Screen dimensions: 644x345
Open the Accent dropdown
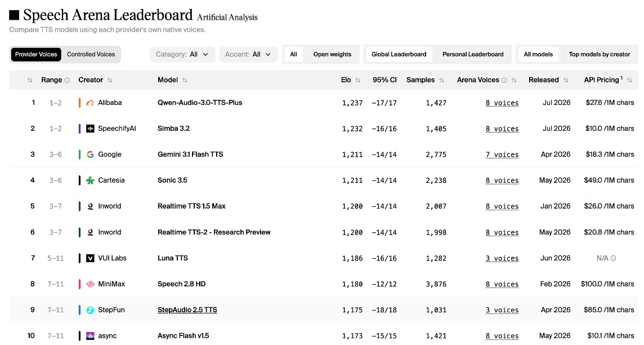click(x=248, y=54)
